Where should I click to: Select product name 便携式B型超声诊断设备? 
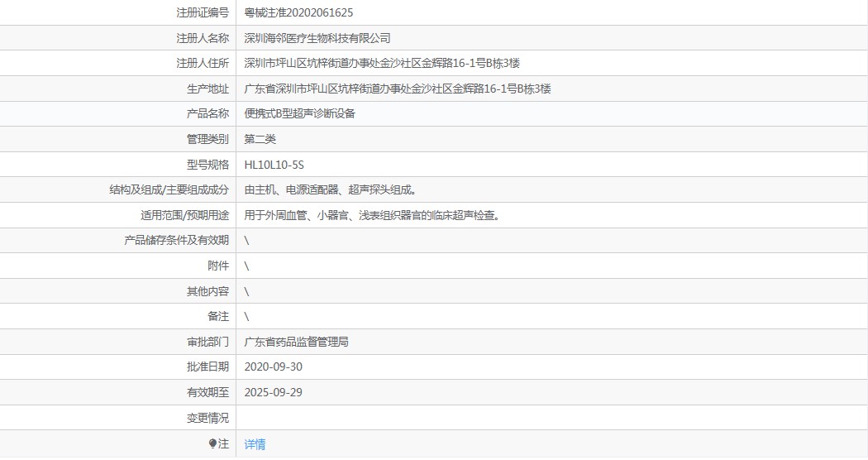pyautogui.click(x=299, y=113)
